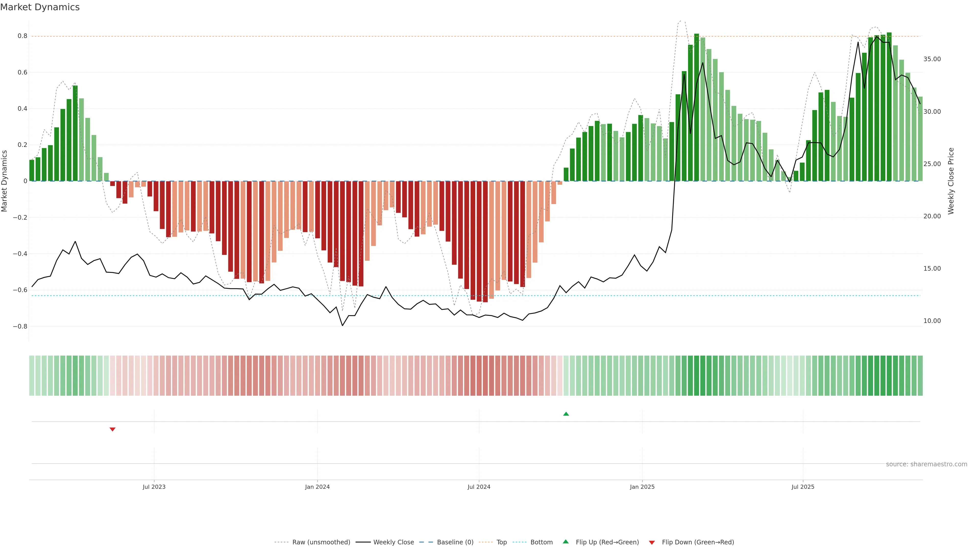980x551 pixels.
Task: Click Flip Down legend triangle icon
Action: [652, 543]
